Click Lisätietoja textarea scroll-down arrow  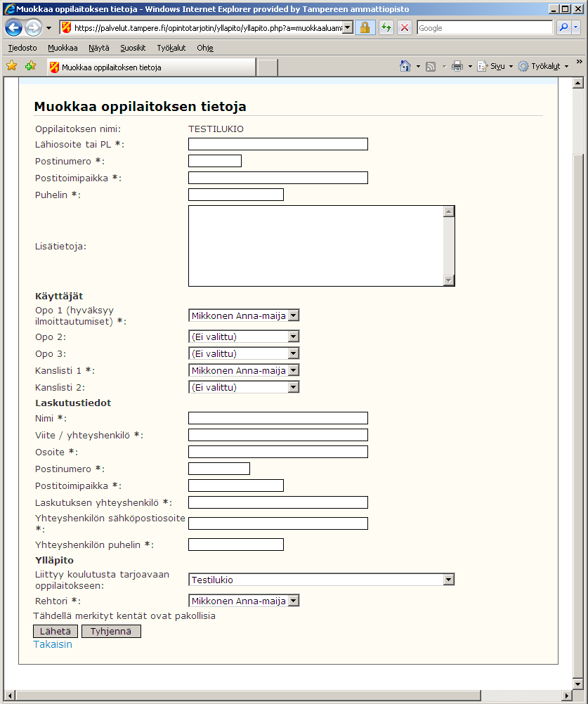coord(448,280)
